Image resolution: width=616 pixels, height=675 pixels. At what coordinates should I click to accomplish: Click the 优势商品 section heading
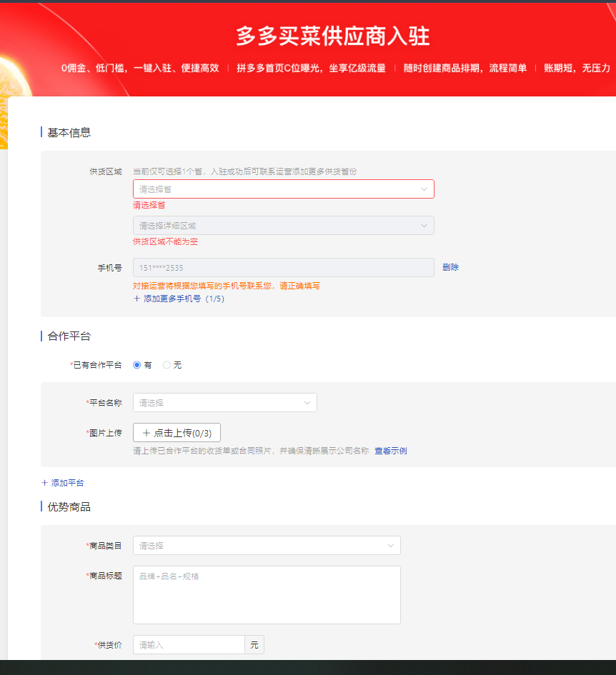pyautogui.click(x=69, y=506)
